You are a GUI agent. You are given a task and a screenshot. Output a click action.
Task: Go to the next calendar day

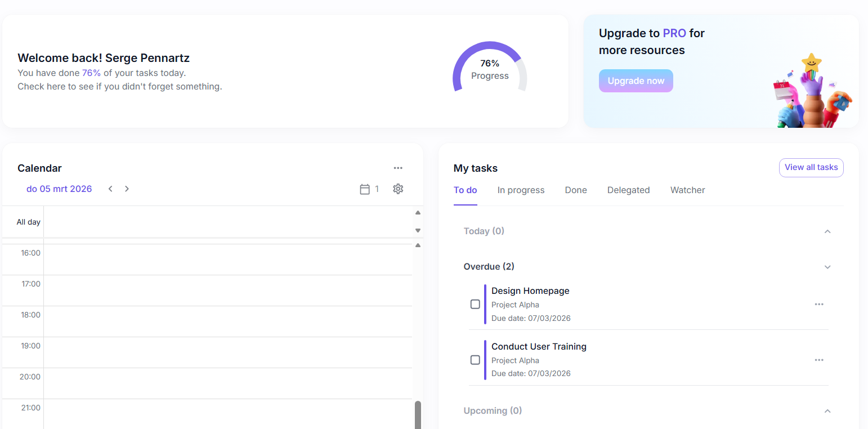tap(127, 189)
